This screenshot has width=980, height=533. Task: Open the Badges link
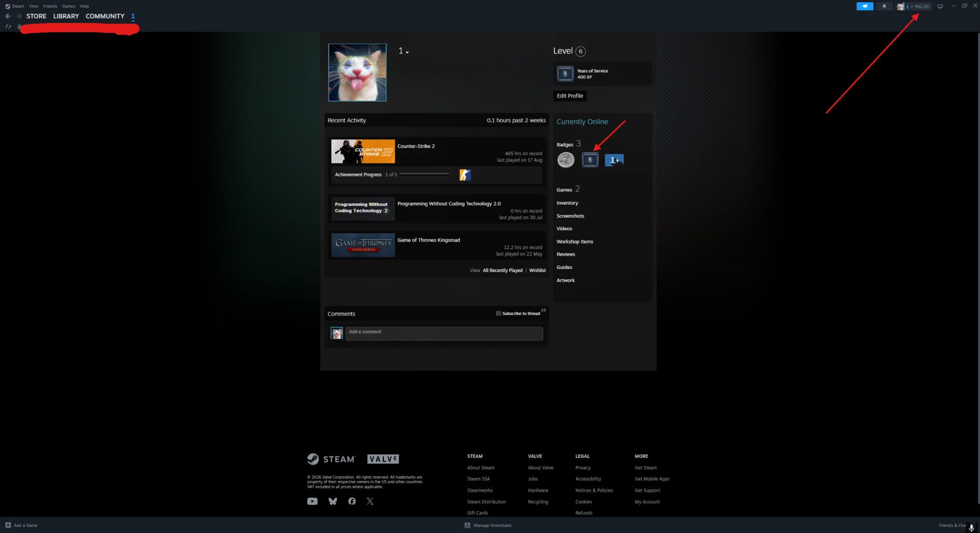569,144
